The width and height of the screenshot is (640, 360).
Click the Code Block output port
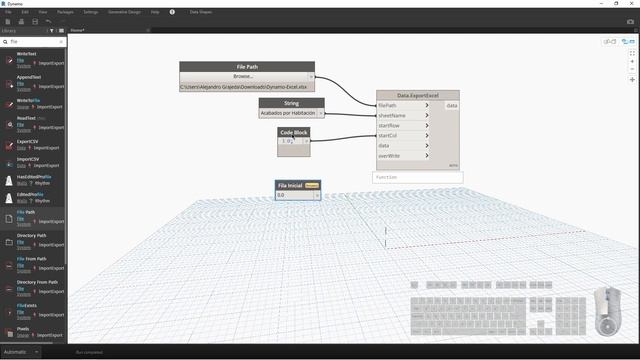pos(307,141)
